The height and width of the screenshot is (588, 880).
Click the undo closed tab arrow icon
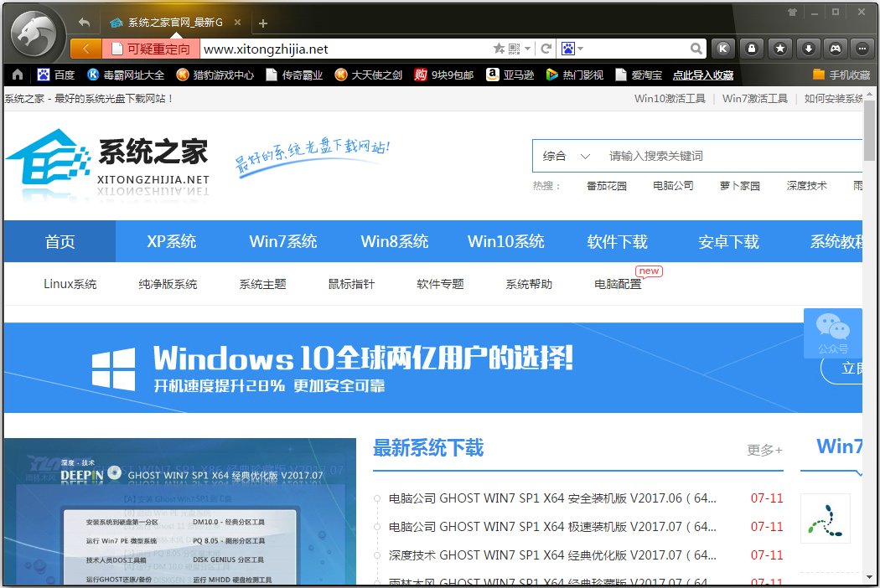[x=84, y=23]
